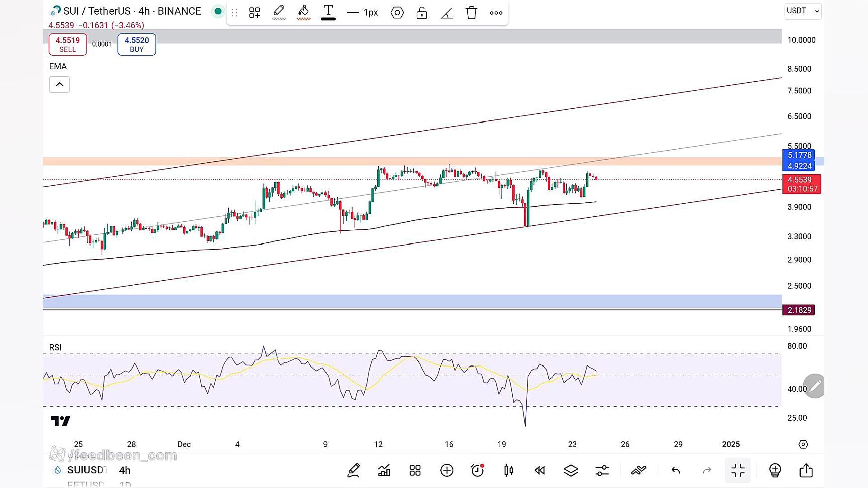Click the Dec date label on time axis
The width and height of the screenshot is (868, 488).
tap(184, 444)
